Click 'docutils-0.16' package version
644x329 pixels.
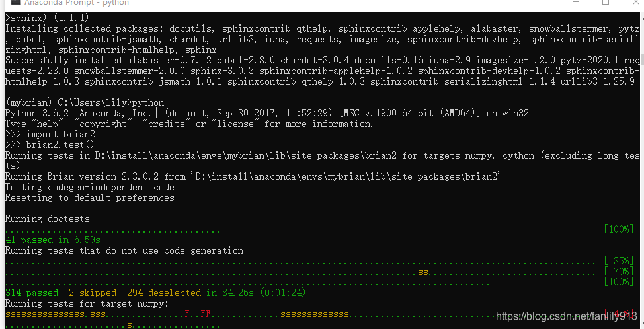click(x=389, y=60)
